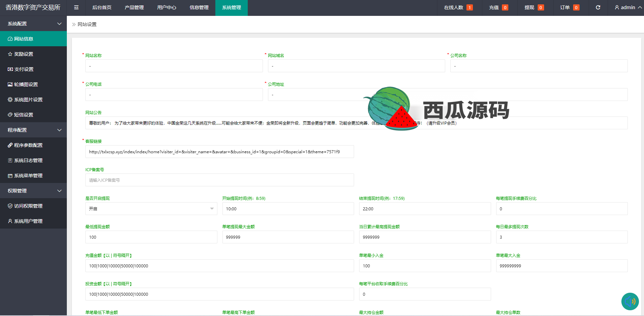
Task: Click the 在线人数 count badge
Action: tap(469, 7)
